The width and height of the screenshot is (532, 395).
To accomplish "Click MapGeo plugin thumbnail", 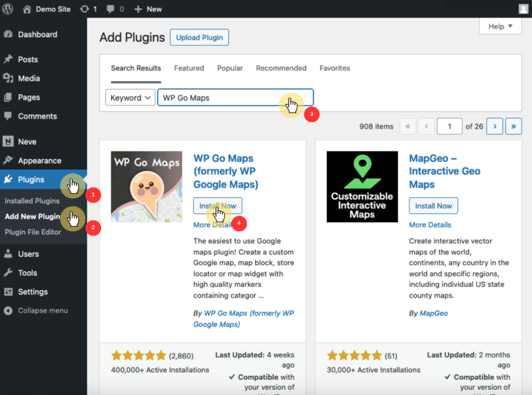I will 362,187.
